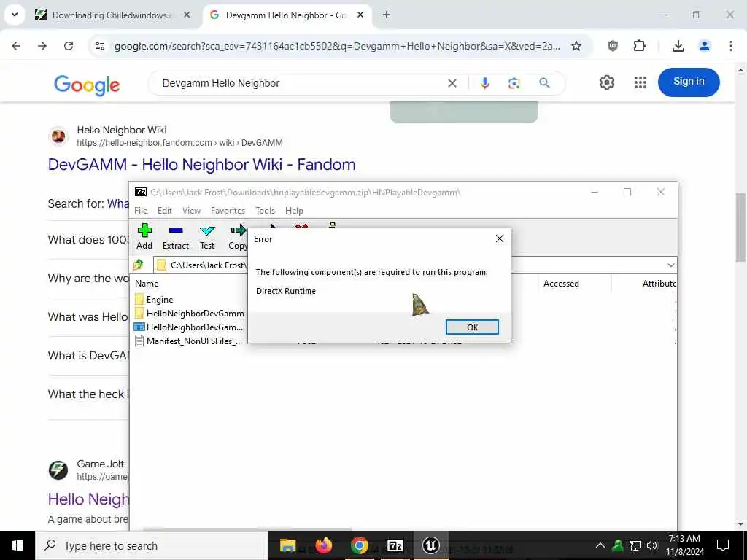The image size is (747, 560).
Task: Click the shield extension icon in Chrome
Action: pyautogui.click(x=613, y=46)
